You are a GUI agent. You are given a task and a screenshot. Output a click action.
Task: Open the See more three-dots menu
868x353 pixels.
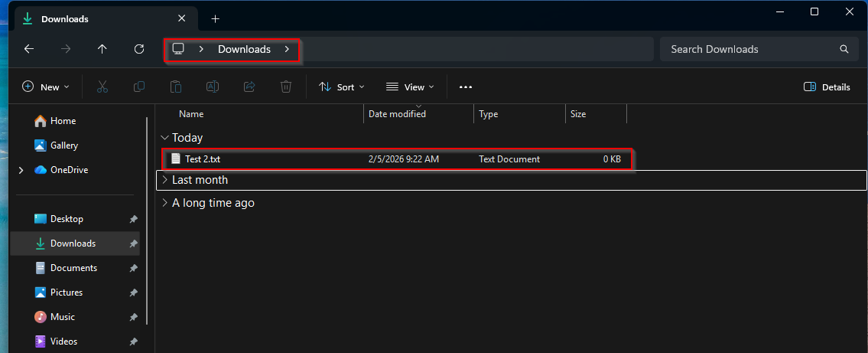[466, 87]
